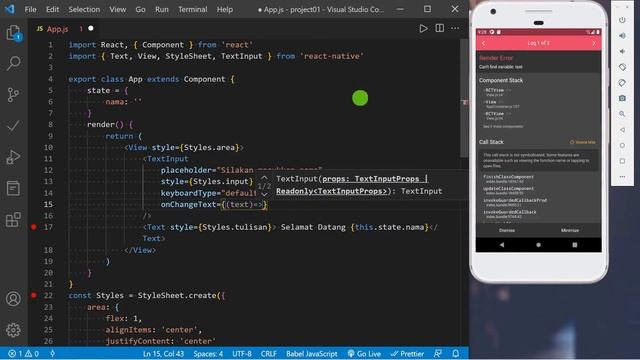The image size is (640, 360).
Task: Tap the phone navigation Back button
Action: pyautogui.click(x=502, y=245)
